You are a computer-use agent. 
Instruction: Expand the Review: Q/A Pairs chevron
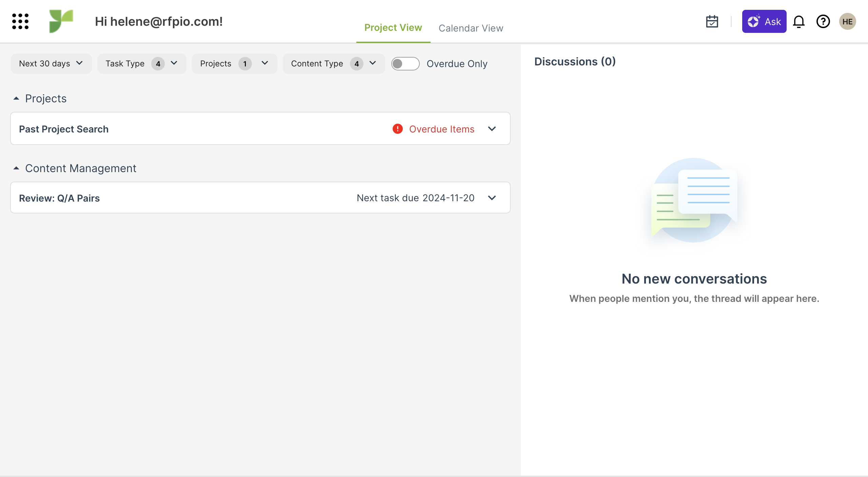point(492,198)
